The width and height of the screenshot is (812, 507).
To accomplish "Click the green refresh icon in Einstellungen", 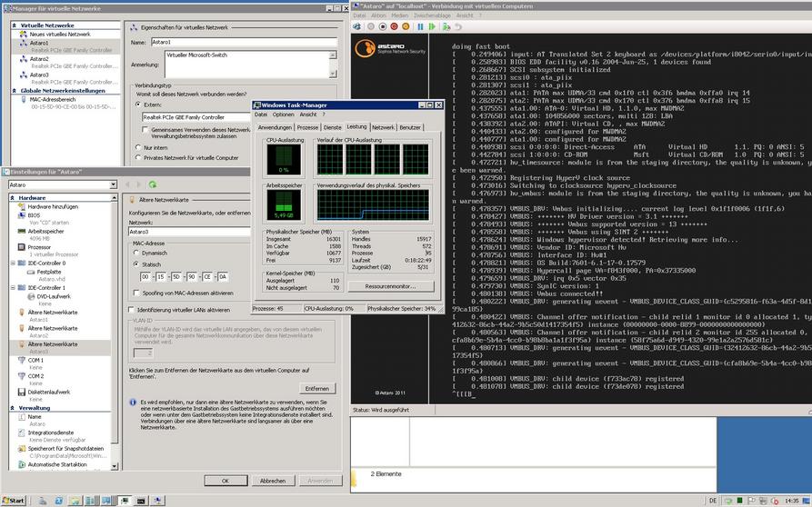I will [x=153, y=184].
